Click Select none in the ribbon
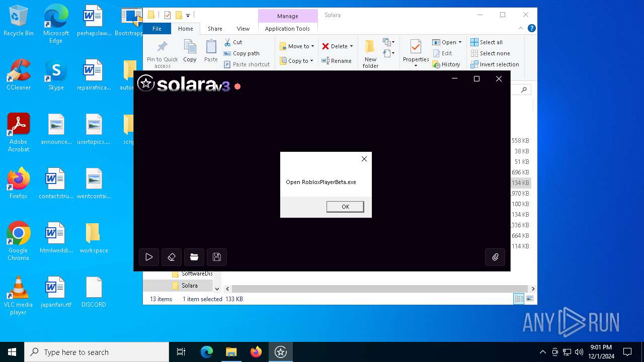This screenshot has width=644, height=362. pos(490,53)
